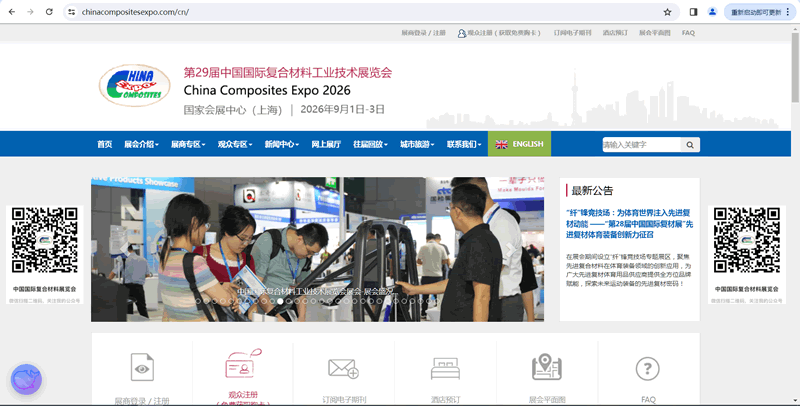Open the FAQ question mark icon
Image resolution: width=800 pixels, height=406 pixels.
[647, 368]
